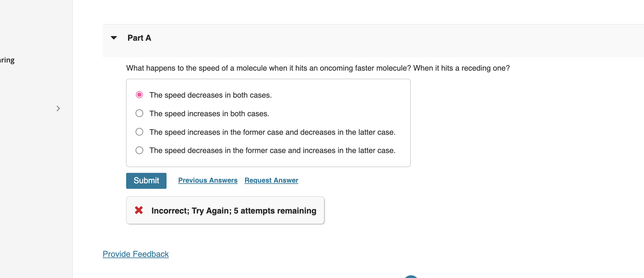Image resolution: width=644 pixels, height=278 pixels.
Task: Collapse the Part A section triangle
Action: coord(113,38)
